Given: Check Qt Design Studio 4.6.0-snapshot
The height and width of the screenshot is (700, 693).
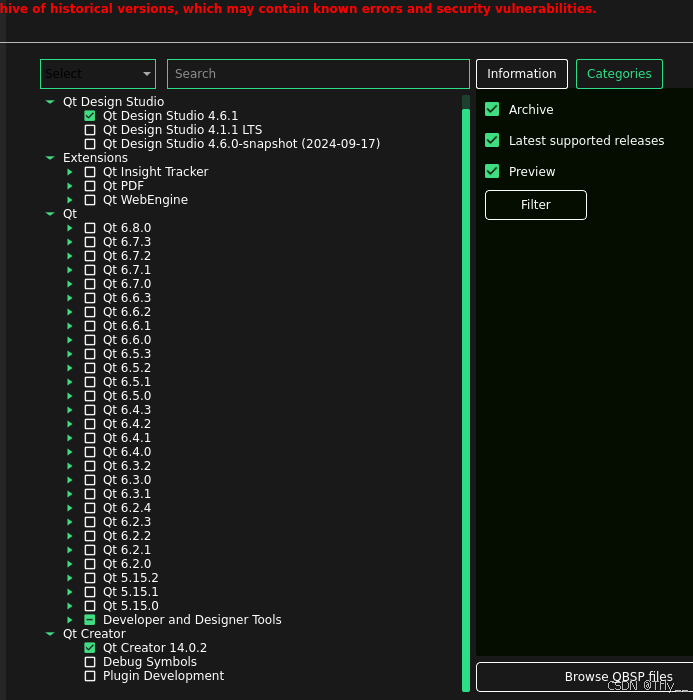Looking at the screenshot, I should pos(90,144).
